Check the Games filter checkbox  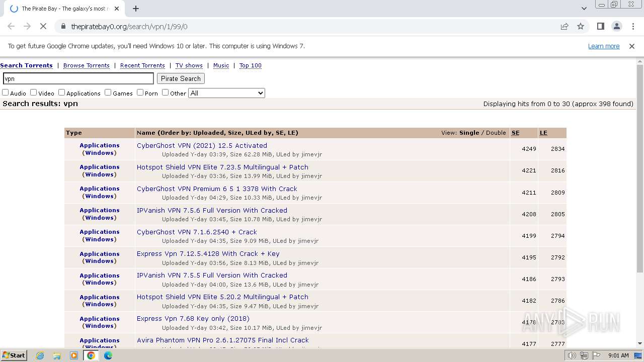click(x=108, y=93)
